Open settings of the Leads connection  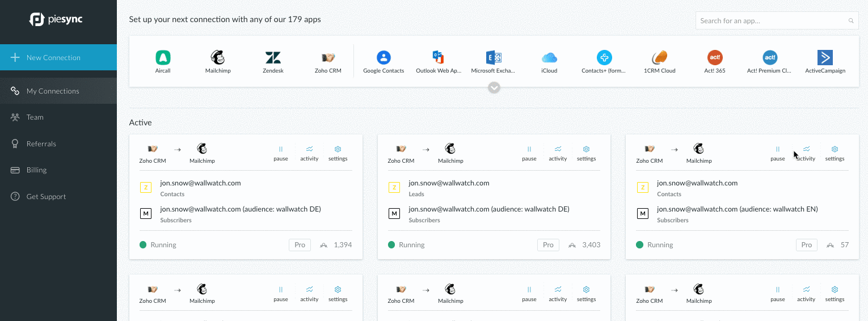pos(586,153)
